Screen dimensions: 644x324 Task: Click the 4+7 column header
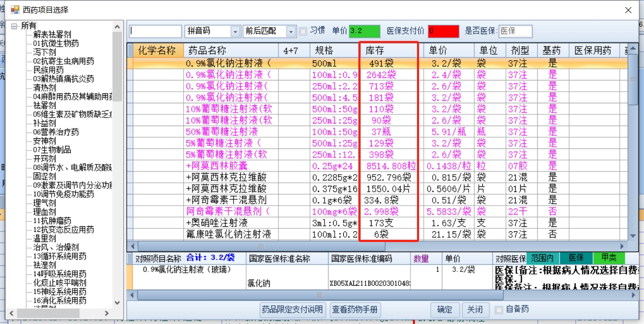pyautogui.click(x=294, y=51)
